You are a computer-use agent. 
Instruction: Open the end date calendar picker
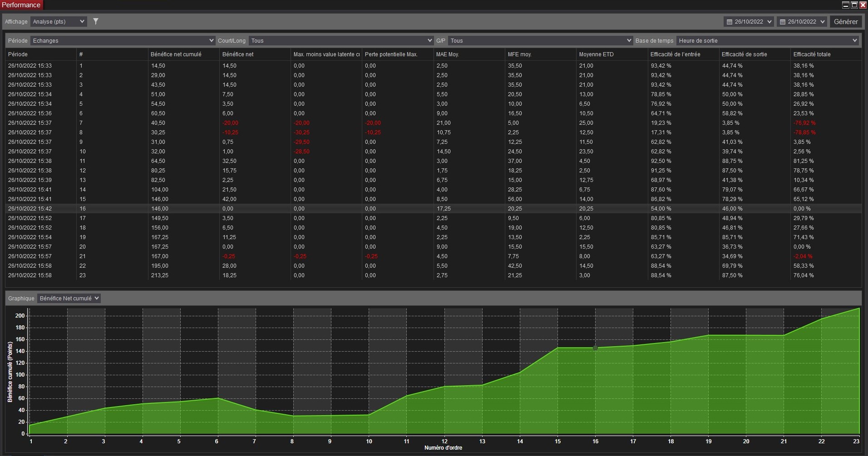[x=801, y=22]
